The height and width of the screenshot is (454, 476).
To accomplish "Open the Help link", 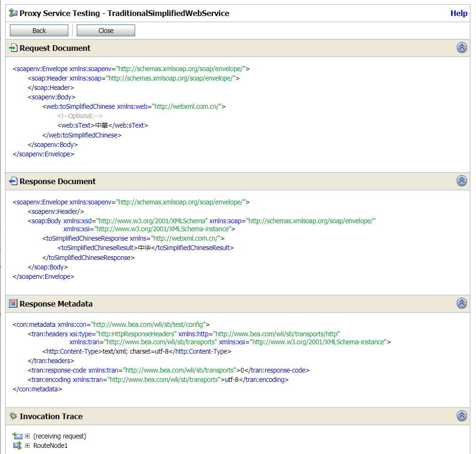I will [459, 13].
